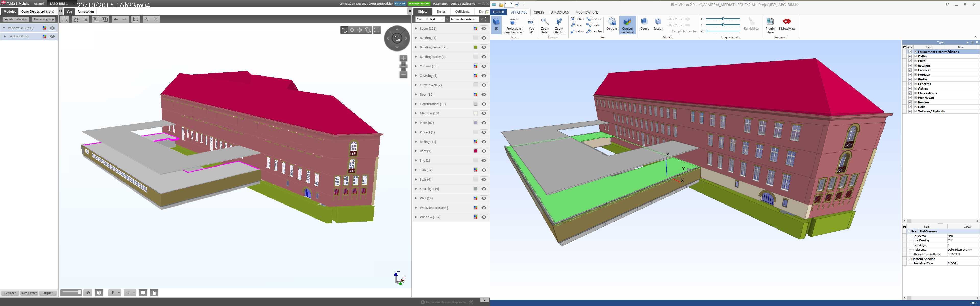Open the Noms d'objet dropdown

click(x=430, y=19)
